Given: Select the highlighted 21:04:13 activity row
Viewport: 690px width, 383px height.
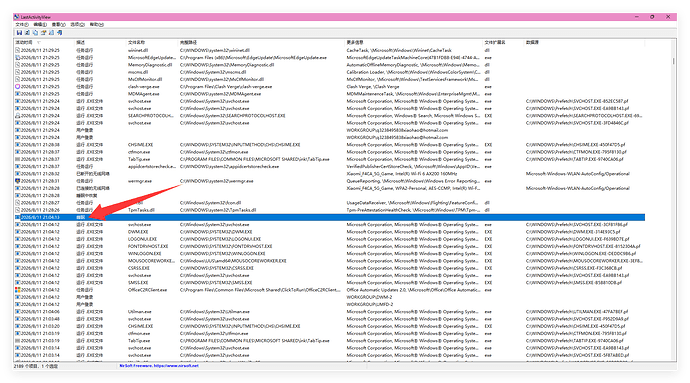Looking at the screenshot, I should [x=330, y=217].
